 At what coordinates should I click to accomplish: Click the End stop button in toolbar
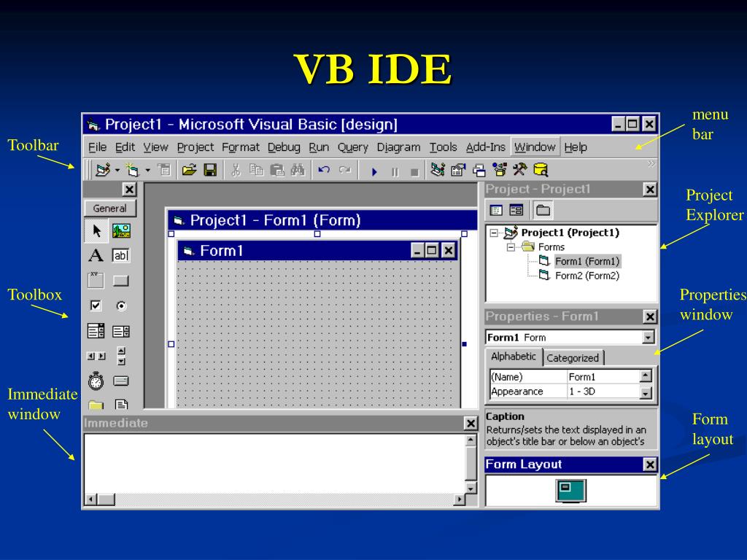[415, 172]
